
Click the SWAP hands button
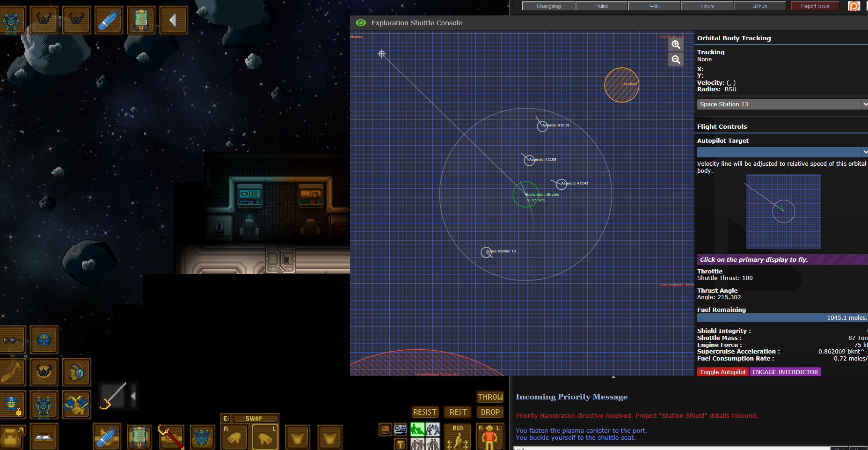(255, 418)
